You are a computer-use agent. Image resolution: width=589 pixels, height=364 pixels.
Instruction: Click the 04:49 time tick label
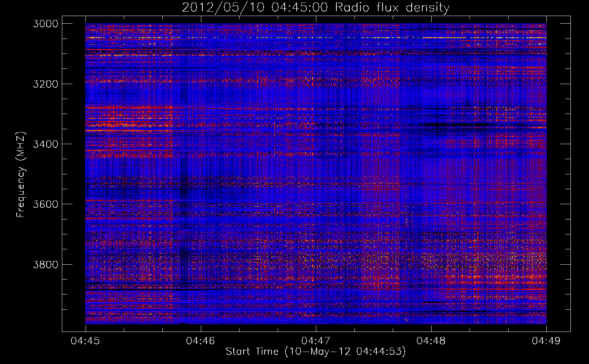[546, 341]
